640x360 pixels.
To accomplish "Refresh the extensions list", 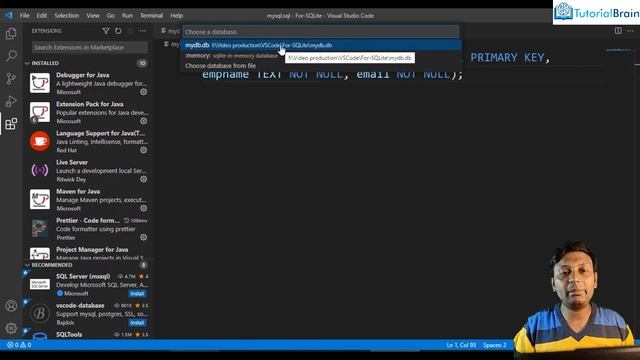I will pyautogui.click(x=118, y=31).
